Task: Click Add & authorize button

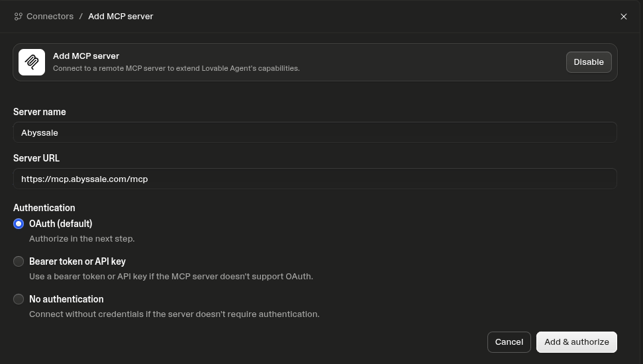Action: [x=577, y=342]
